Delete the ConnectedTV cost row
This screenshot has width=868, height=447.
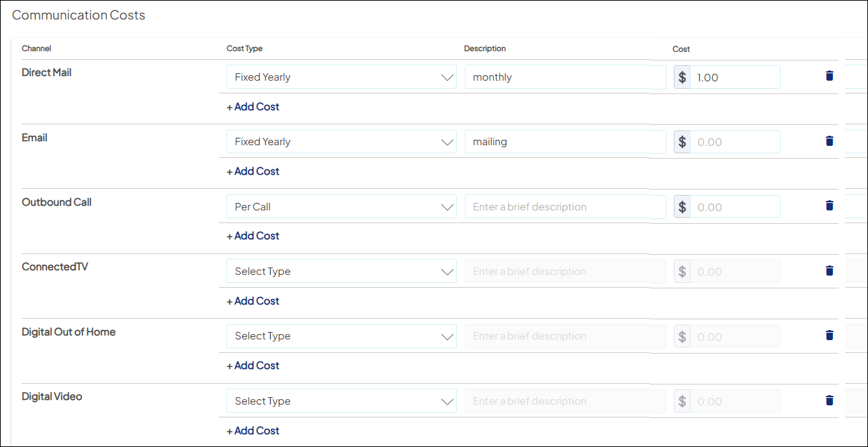click(x=829, y=271)
